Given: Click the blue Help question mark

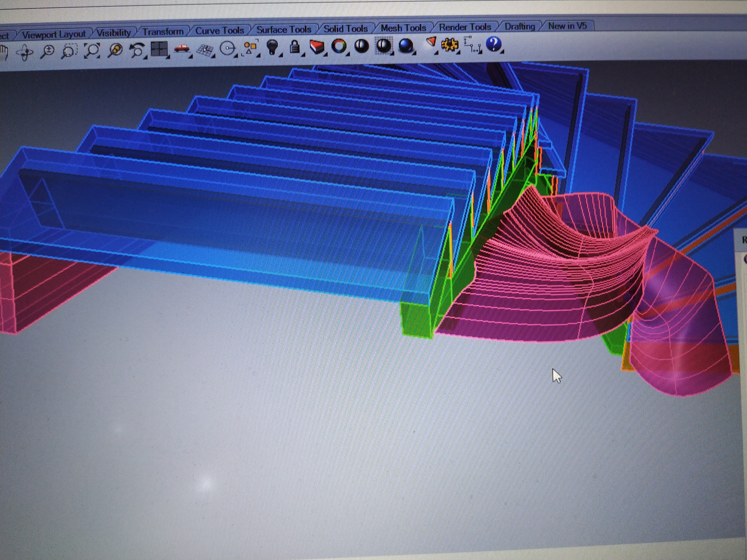Looking at the screenshot, I should pyautogui.click(x=494, y=44).
